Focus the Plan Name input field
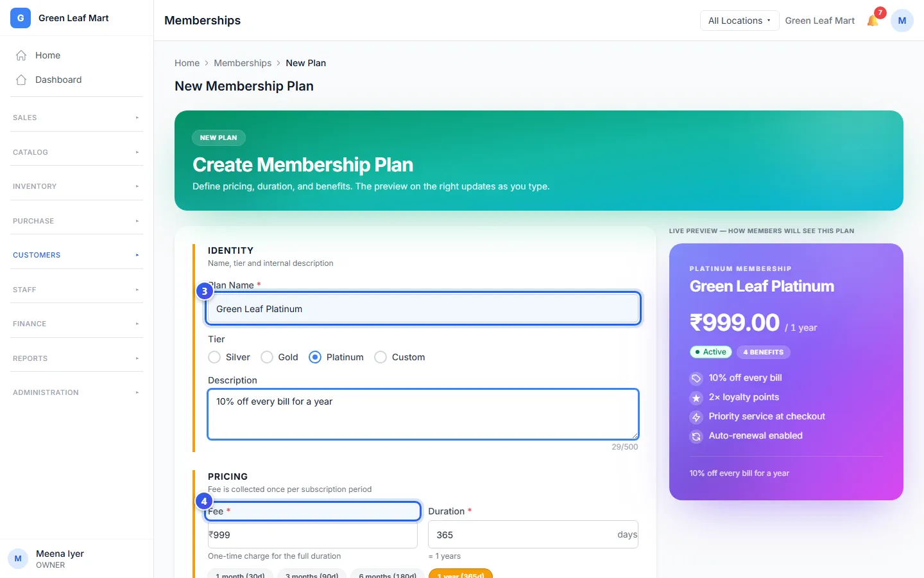The image size is (924, 578). pyautogui.click(x=424, y=309)
